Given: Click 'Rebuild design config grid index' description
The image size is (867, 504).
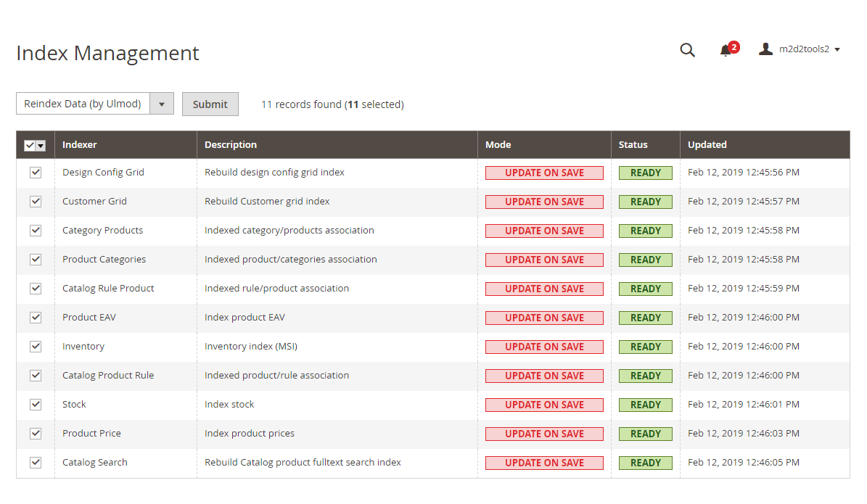Looking at the screenshot, I should [274, 173].
